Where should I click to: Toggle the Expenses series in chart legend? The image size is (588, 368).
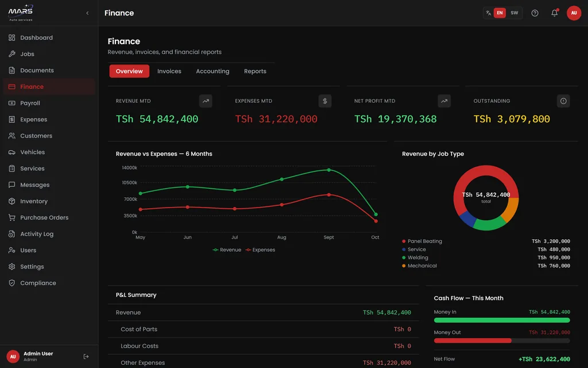click(260, 250)
